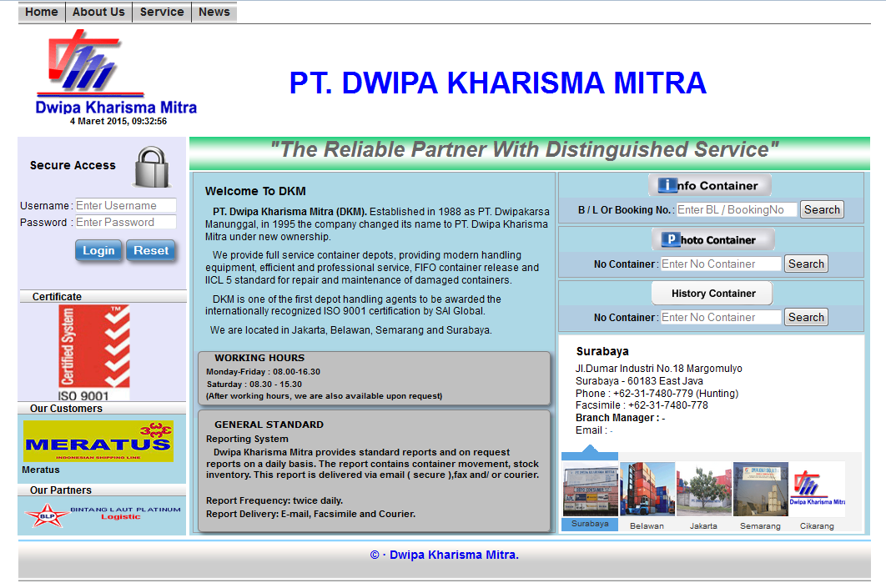Click the Facsimile number line

tap(642, 405)
